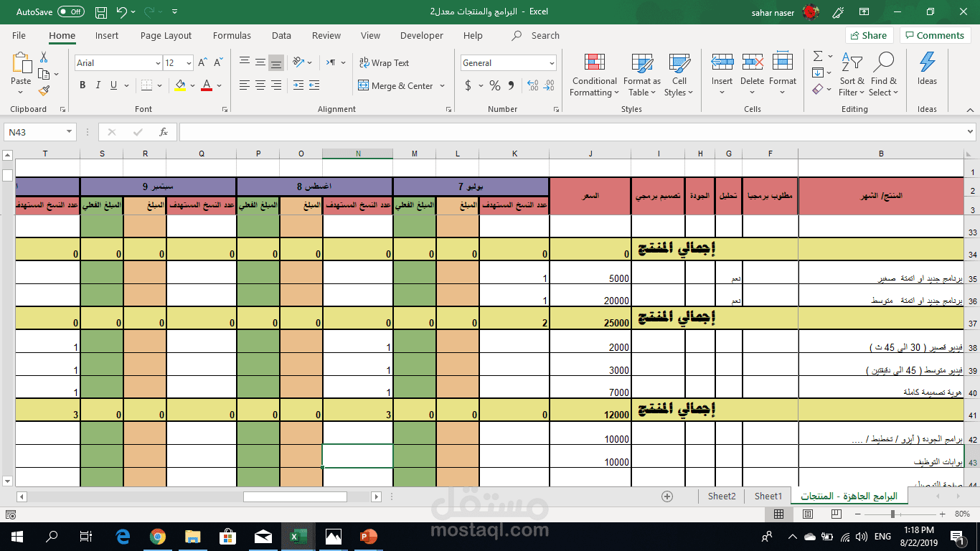Open PowerPoint from the taskbar
980x551 pixels.
[x=368, y=536]
